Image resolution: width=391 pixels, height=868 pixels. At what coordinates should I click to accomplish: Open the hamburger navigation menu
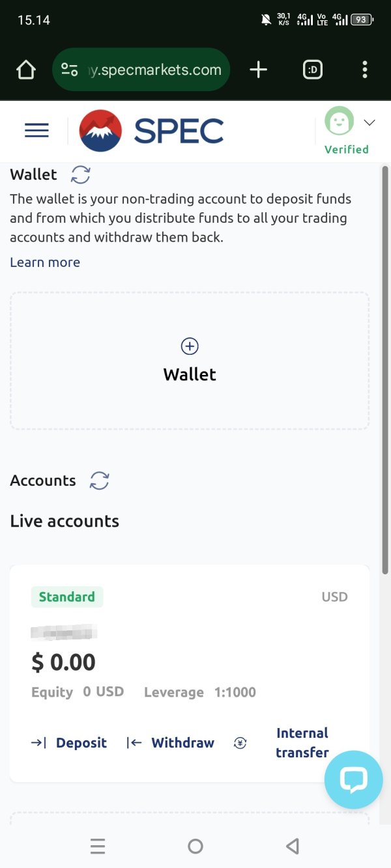(x=36, y=131)
